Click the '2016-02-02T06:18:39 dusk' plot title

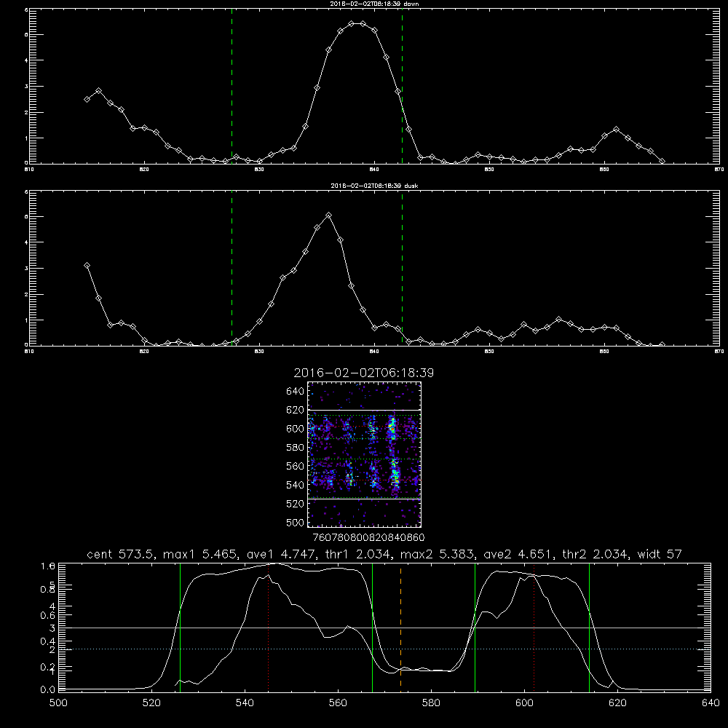374,186
